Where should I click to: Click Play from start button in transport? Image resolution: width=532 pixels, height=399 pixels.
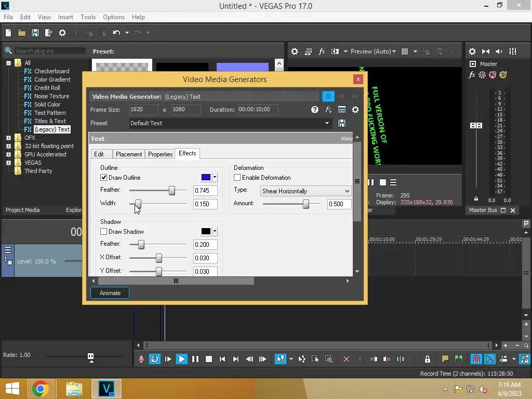click(168, 359)
